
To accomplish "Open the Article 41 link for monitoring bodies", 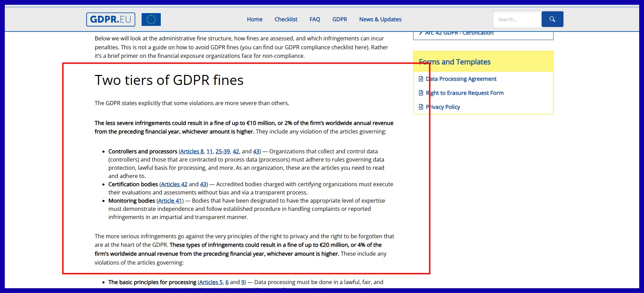I will 170,201.
